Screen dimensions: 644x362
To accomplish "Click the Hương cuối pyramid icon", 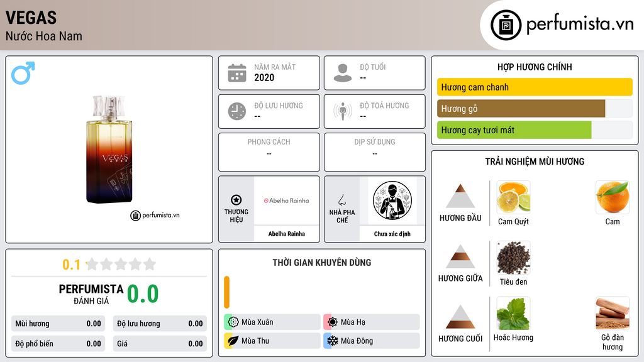I will click(460, 317).
